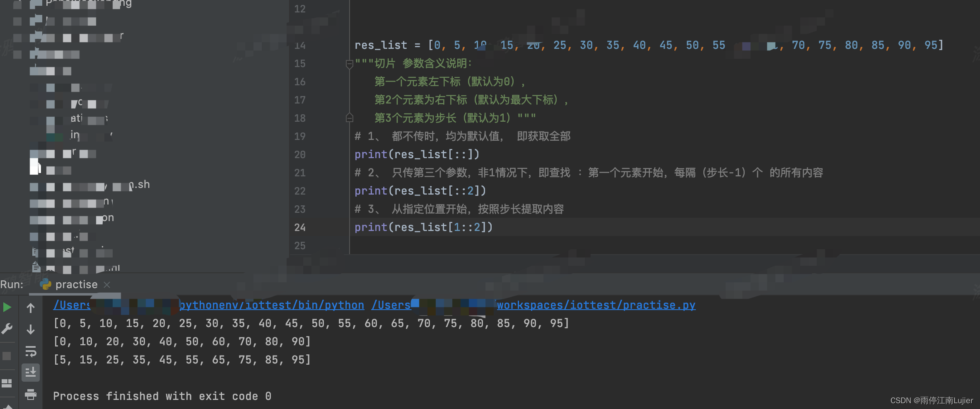980x409 pixels.
Task: Click the Python icon on practise tab
Action: tap(46, 284)
